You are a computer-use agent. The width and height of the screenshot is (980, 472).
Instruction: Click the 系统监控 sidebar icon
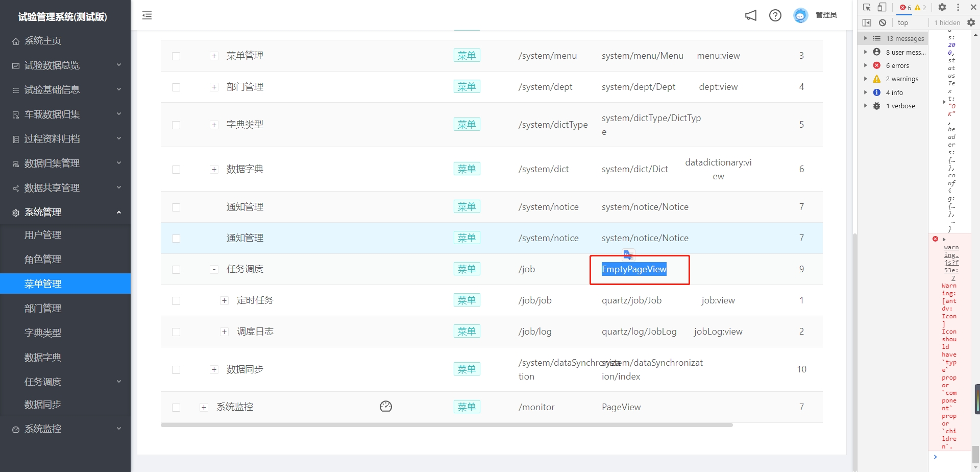click(x=16, y=430)
